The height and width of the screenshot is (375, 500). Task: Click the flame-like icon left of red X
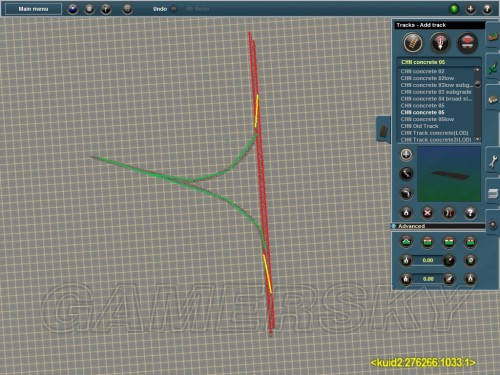pos(406,213)
